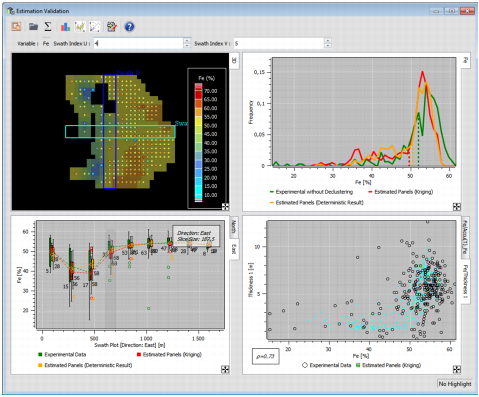Click the cyan Swath V label on map
This screenshot has height=397, width=479.
[x=181, y=123]
